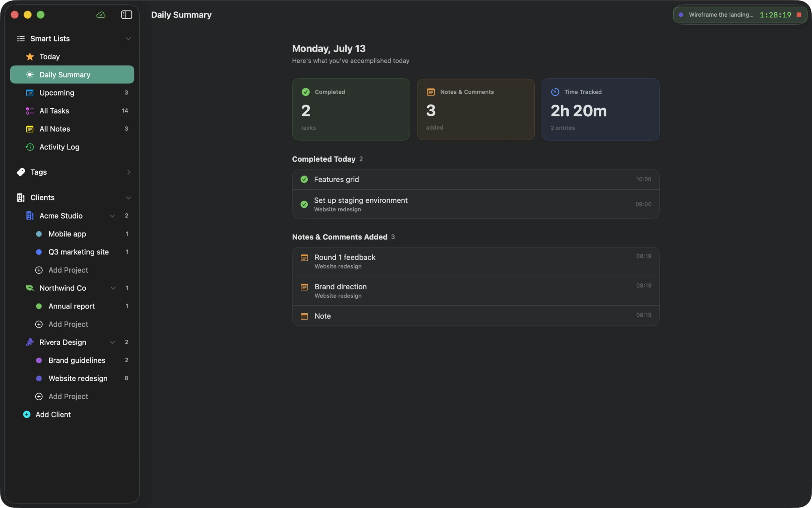The height and width of the screenshot is (508, 812).
Task: Toggle the sidebar panel icon
Action: click(127, 15)
